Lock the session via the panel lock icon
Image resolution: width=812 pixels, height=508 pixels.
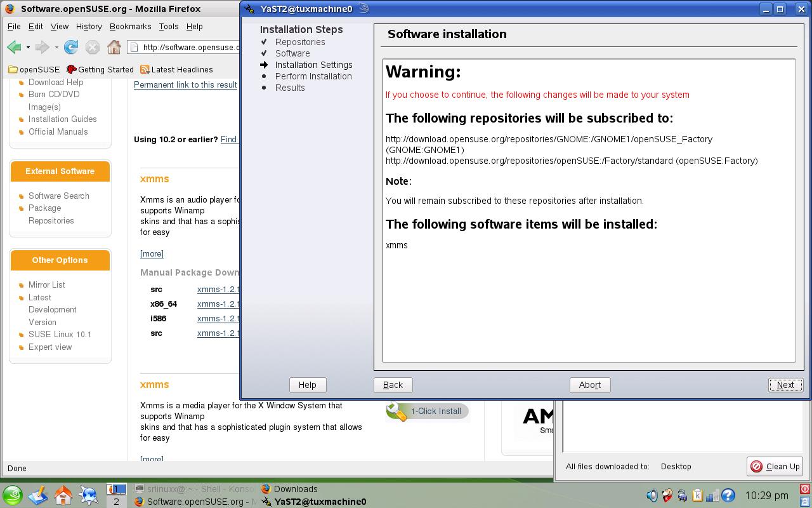[804, 501]
